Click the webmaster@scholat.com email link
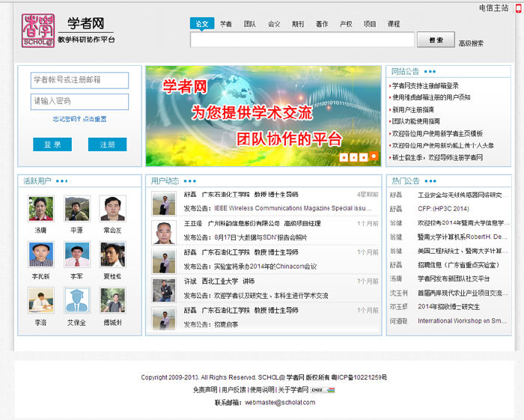 (280, 402)
